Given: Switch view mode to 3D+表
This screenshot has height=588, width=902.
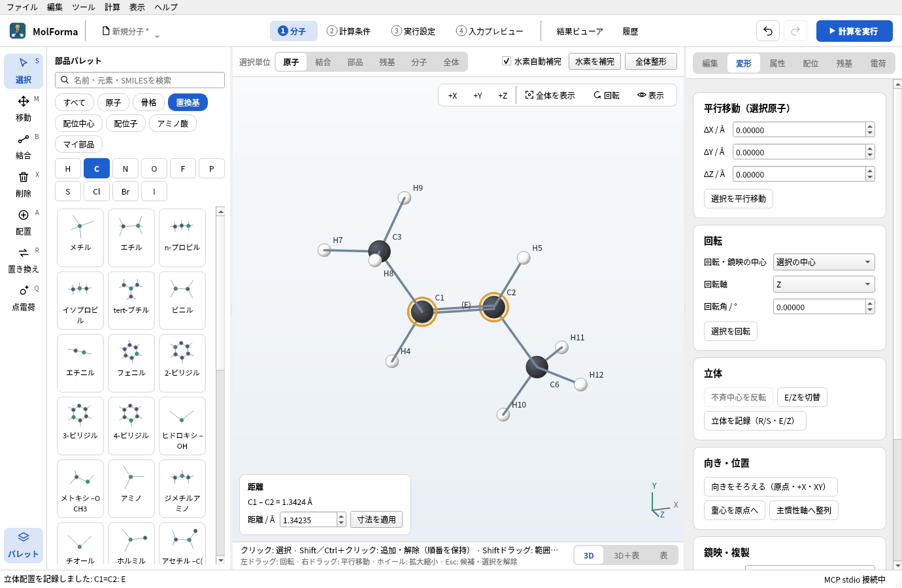Looking at the screenshot, I should (x=626, y=555).
